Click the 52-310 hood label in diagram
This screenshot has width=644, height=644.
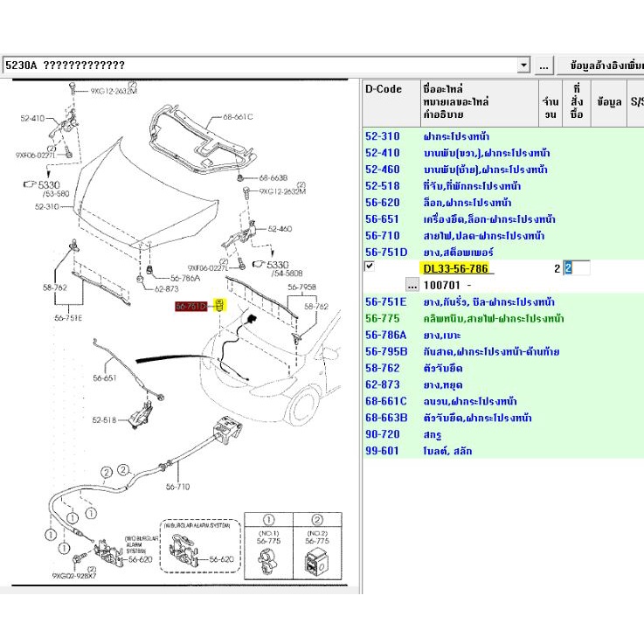tap(46, 207)
